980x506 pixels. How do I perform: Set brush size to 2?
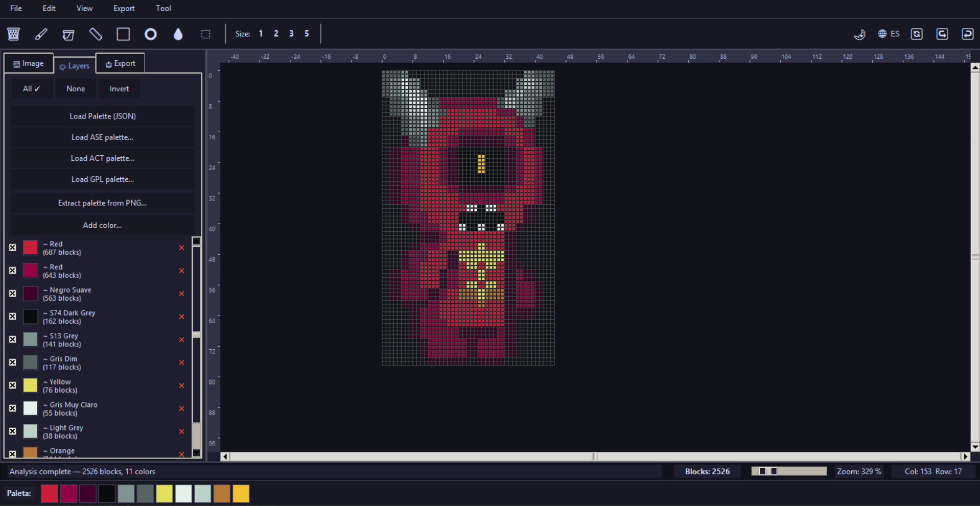coord(276,34)
